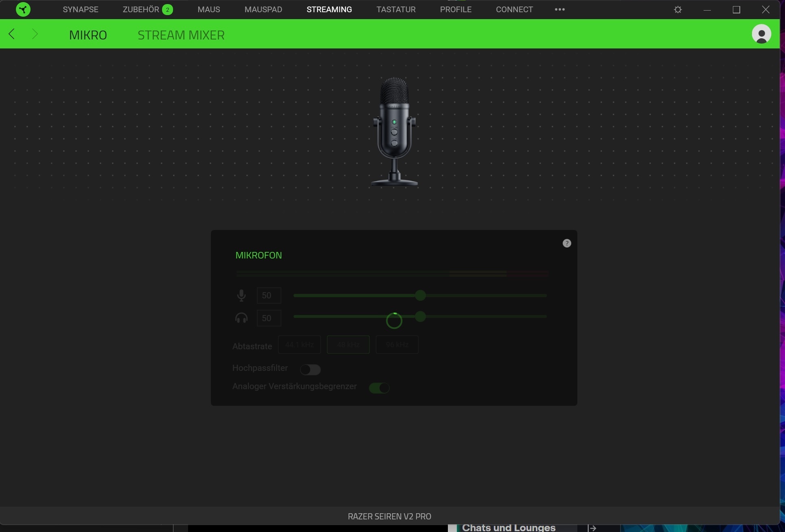Viewport: 785px width, 532px height.
Task: Expand the three-dots overflow menu
Action: point(560,9)
